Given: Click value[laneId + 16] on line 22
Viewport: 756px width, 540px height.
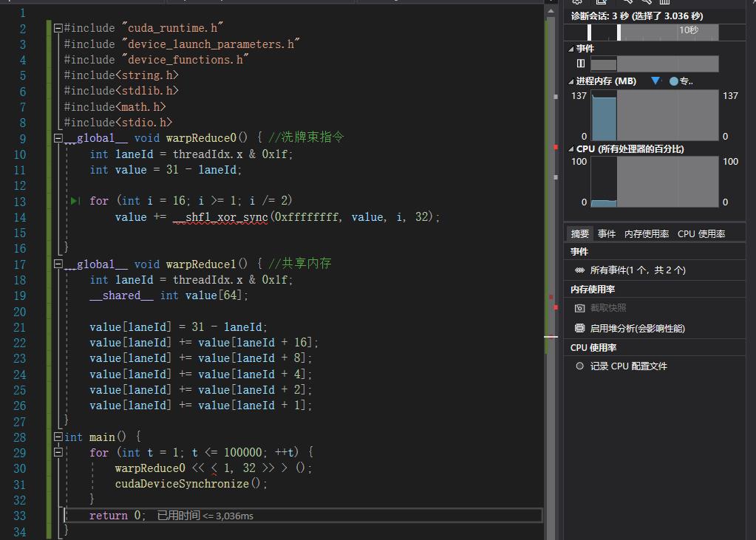Looking at the screenshot, I should click(x=256, y=342).
